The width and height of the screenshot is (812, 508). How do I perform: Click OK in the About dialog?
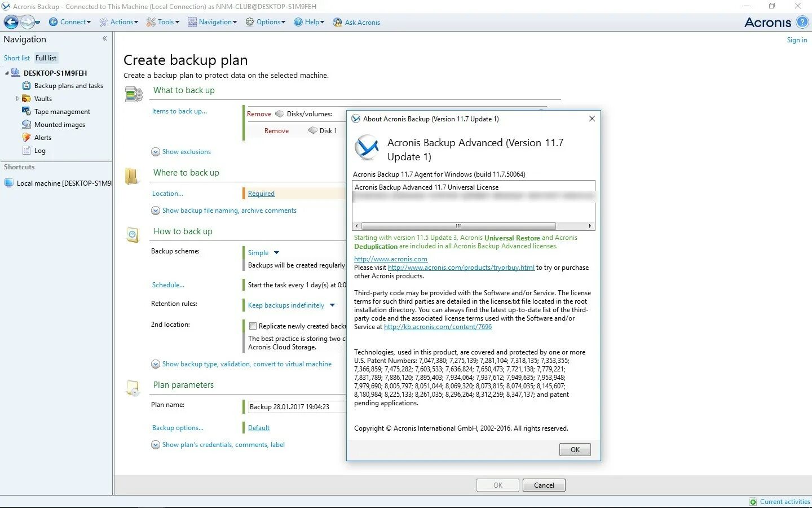click(575, 450)
